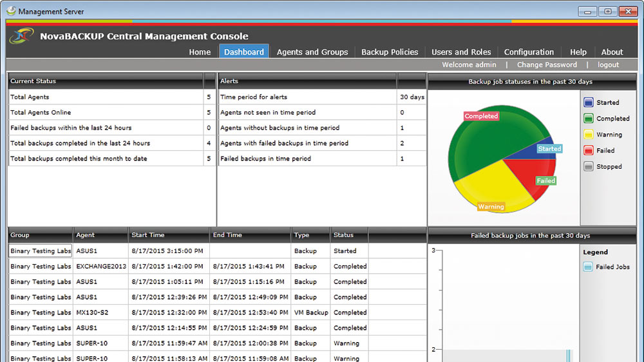
Task: Click the Change Password link
Action: [547, 64]
